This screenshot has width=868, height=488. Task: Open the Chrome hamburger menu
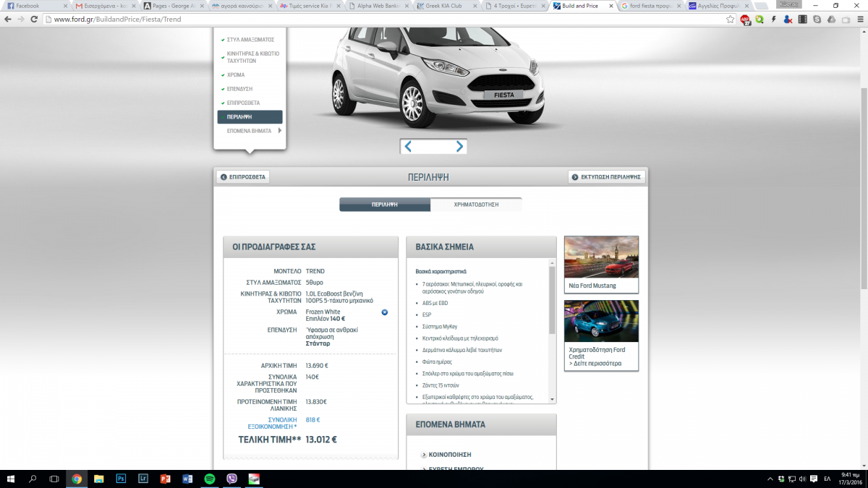click(x=859, y=19)
